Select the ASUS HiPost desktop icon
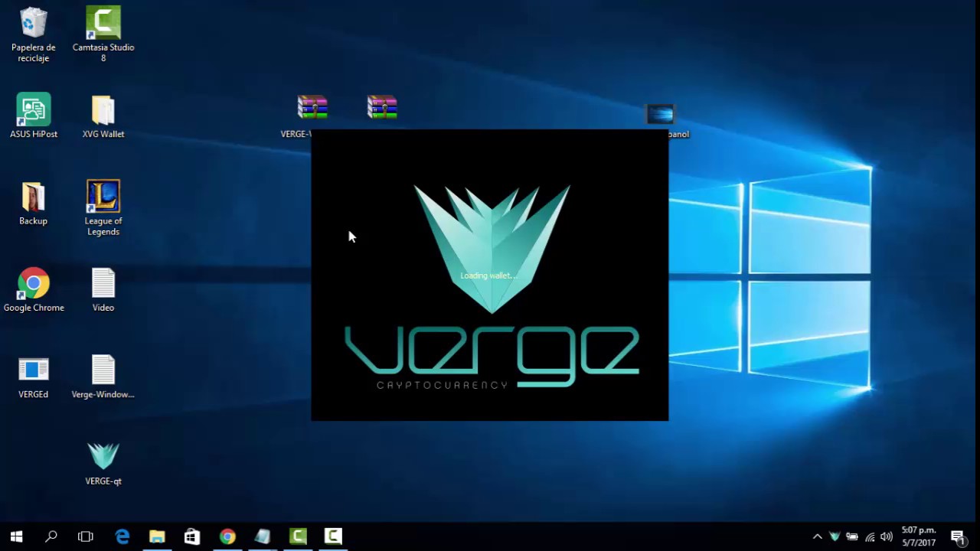The image size is (980, 551). (x=34, y=116)
